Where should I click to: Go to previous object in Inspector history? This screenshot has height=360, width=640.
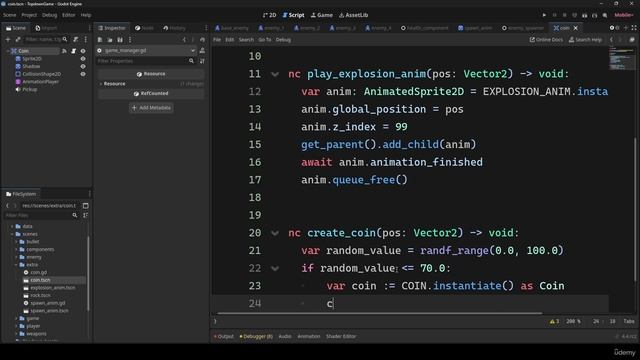coord(184,40)
